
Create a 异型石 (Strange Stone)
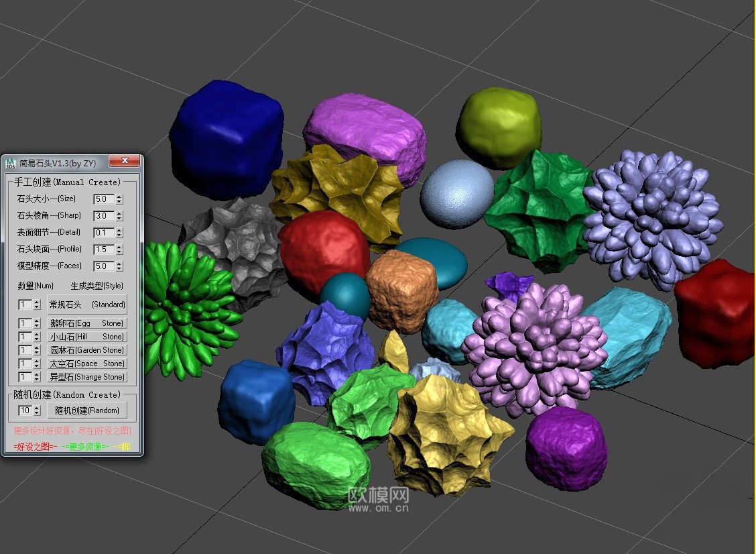point(86,377)
